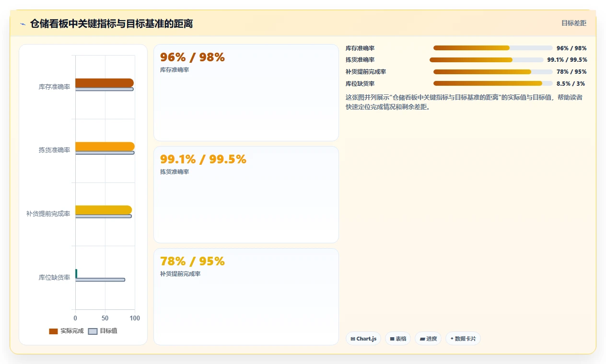Select the Chart.js tag chip
The height and width of the screenshot is (364, 606).
(363, 339)
